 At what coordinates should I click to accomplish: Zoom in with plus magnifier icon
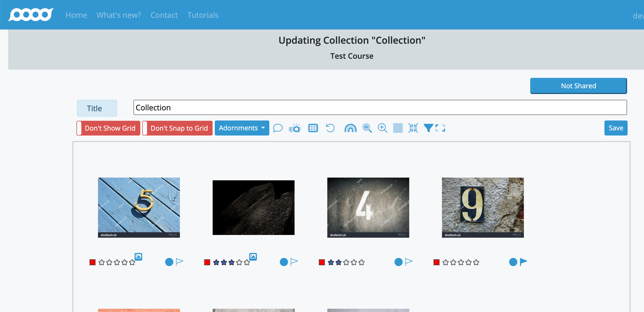point(383,128)
